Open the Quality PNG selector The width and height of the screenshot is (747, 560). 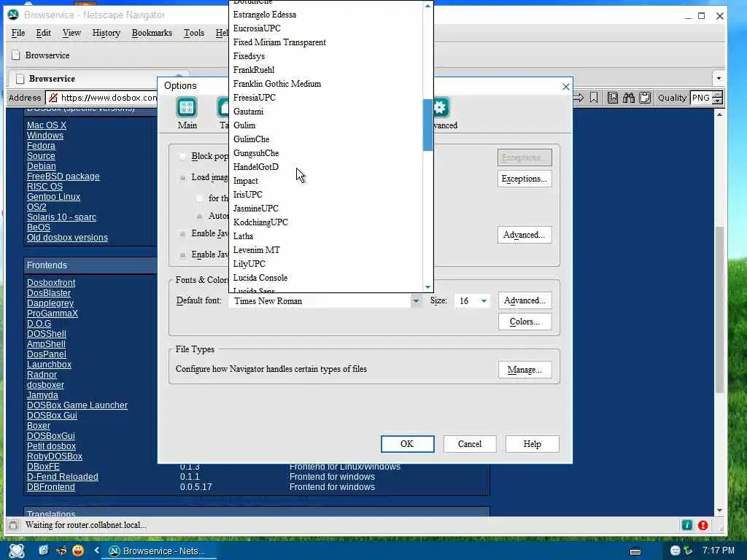click(706, 98)
